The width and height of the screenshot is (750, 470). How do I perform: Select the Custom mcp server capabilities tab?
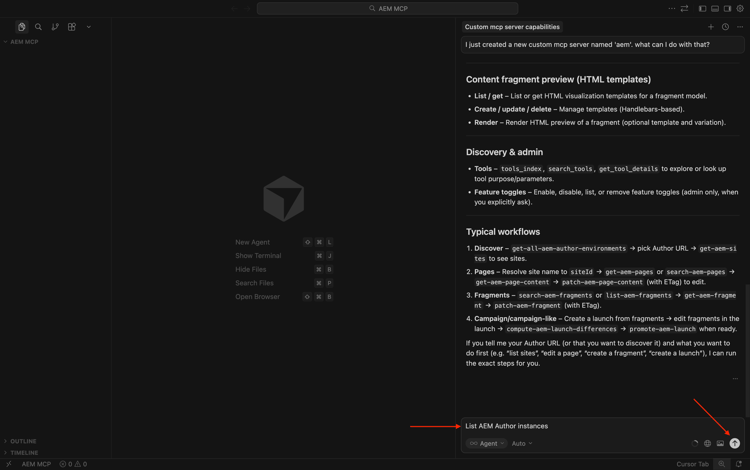(512, 27)
